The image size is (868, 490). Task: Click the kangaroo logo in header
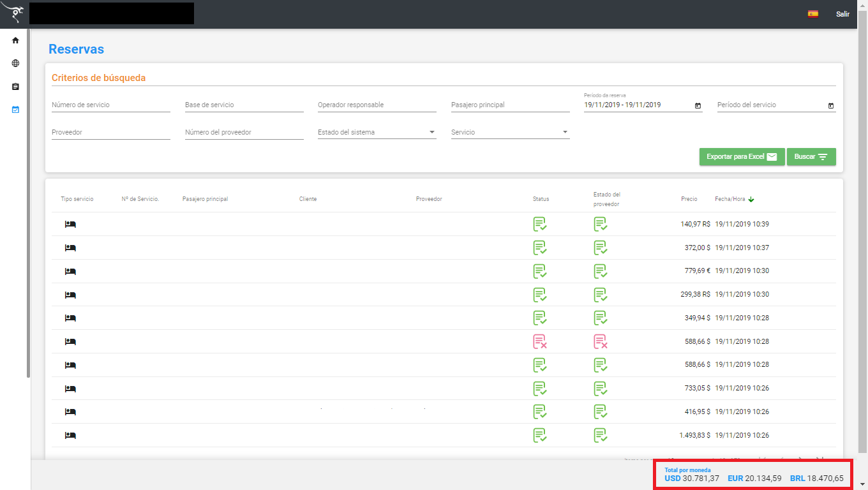[x=13, y=13]
